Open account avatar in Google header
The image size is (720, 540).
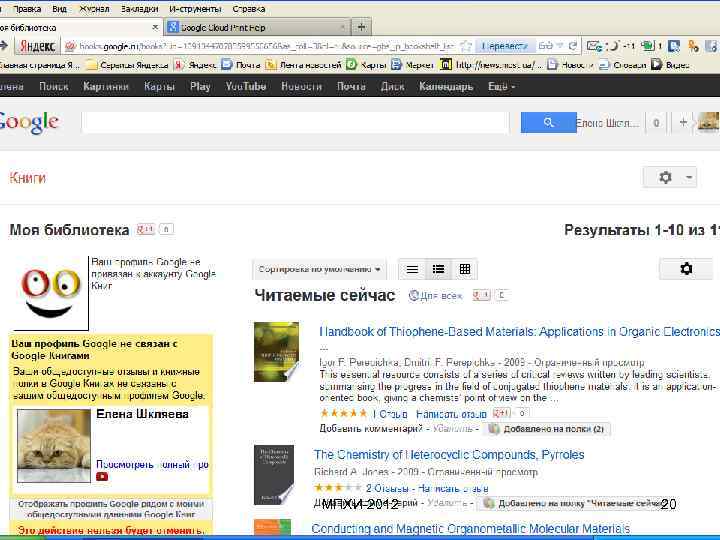pyautogui.click(x=708, y=122)
